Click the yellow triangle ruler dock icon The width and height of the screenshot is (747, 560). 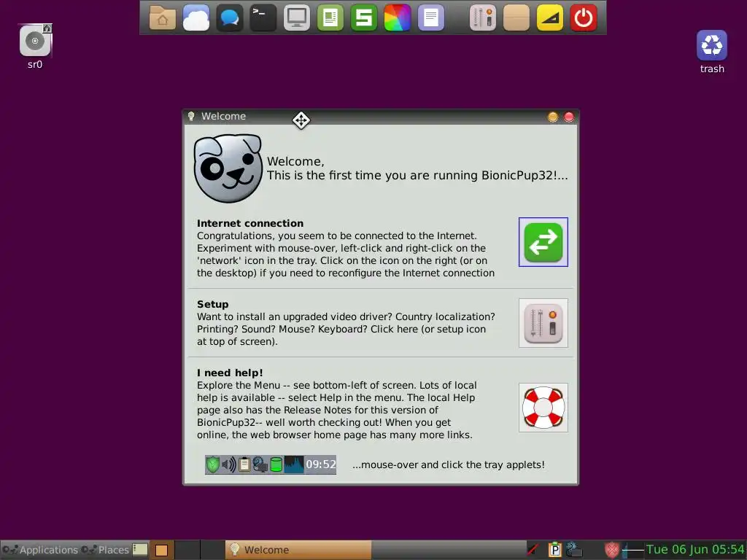pyautogui.click(x=550, y=17)
